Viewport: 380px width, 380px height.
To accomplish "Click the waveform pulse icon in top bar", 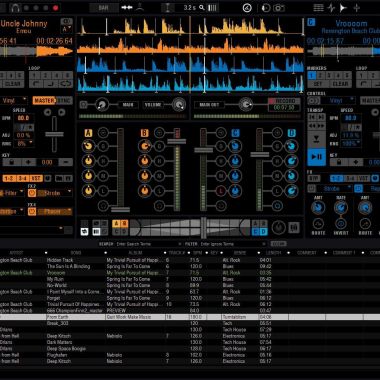I will (x=331, y=8).
